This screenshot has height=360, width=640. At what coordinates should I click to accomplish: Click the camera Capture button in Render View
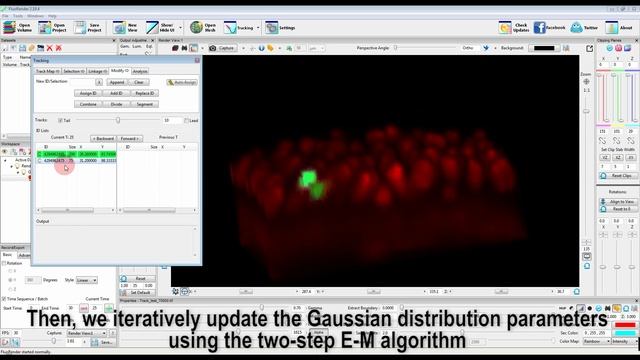pyautogui.click(x=222, y=48)
